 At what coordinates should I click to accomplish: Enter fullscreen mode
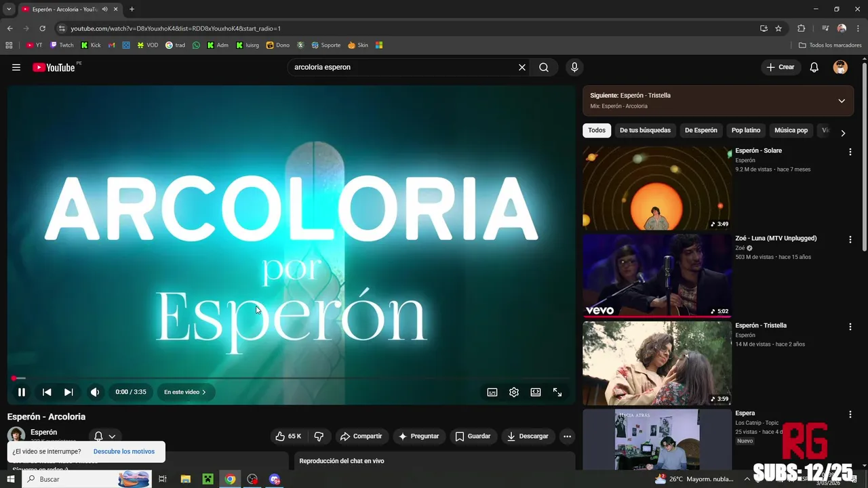tap(557, 392)
